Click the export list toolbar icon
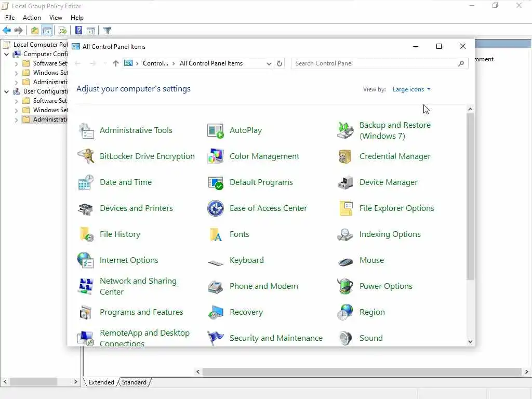 (63, 31)
